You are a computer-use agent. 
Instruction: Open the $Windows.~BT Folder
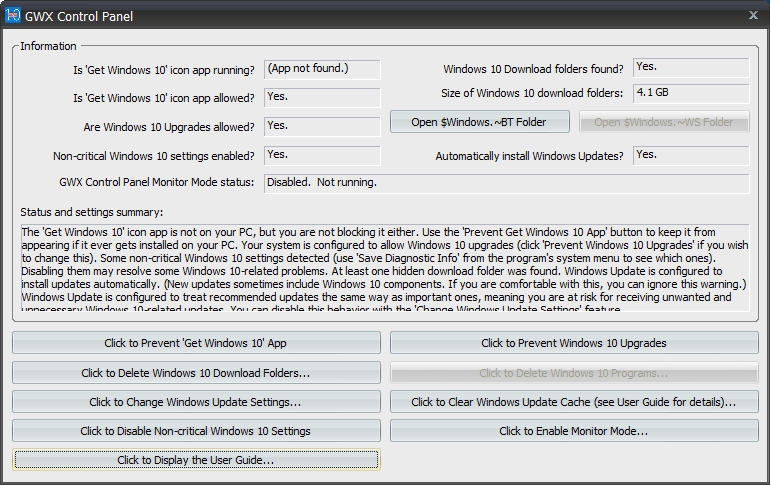click(479, 122)
